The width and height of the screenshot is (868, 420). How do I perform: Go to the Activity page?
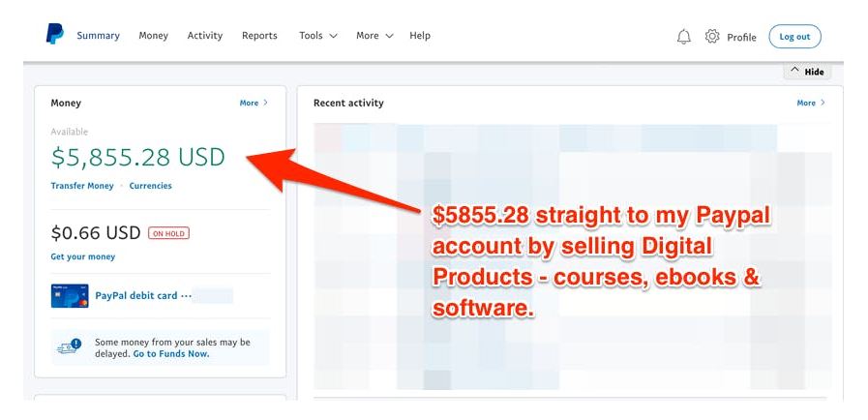(x=205, y=36)
